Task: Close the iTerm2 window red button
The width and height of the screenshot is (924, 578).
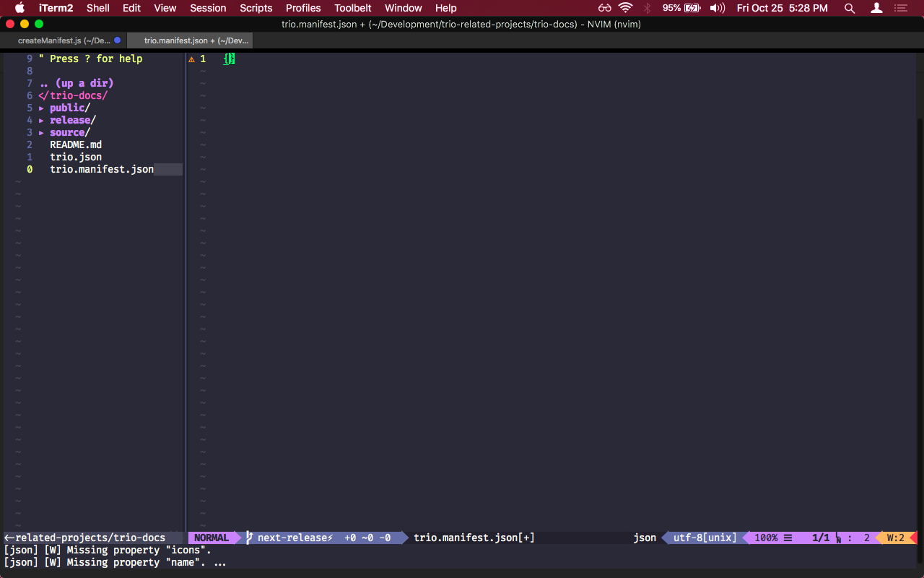Action: [x=9, y=24]
